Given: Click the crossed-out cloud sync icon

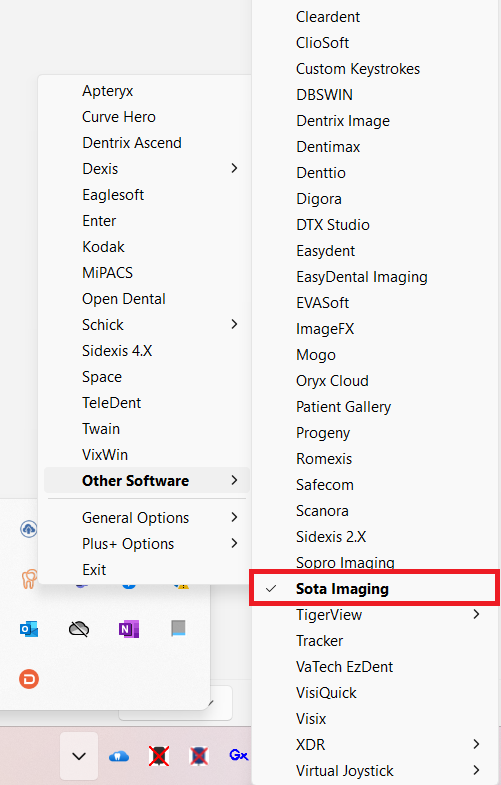Looking at the screenshot, I should click(79, 629).
